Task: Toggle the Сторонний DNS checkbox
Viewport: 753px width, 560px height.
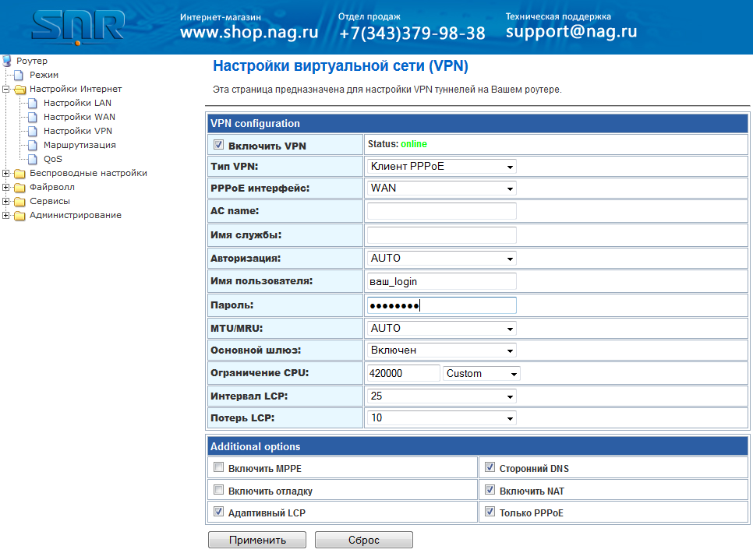Action: [x=490, y=467]
